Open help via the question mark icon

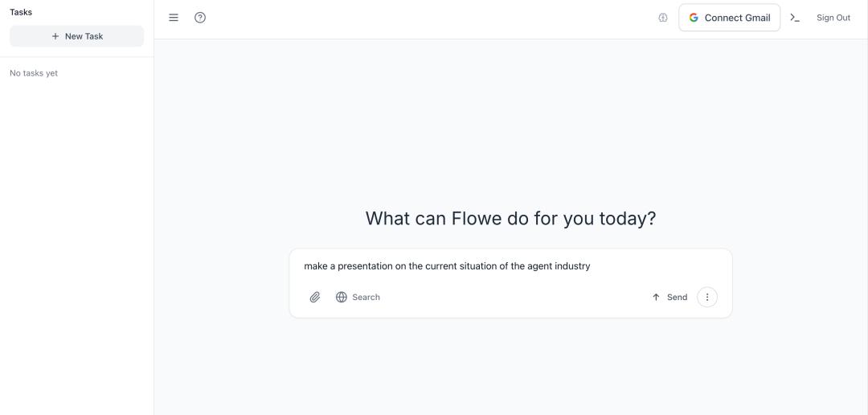point(200,18)
